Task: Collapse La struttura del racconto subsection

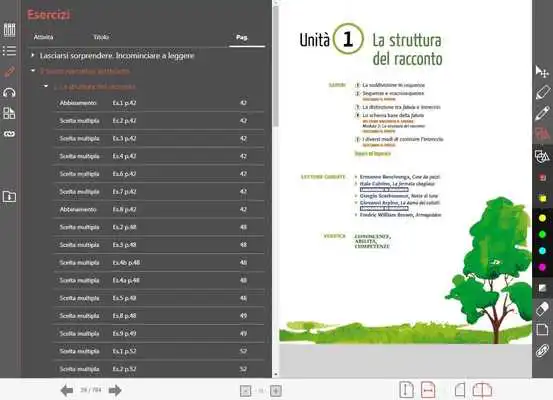Action: click(x=45, y=86)
